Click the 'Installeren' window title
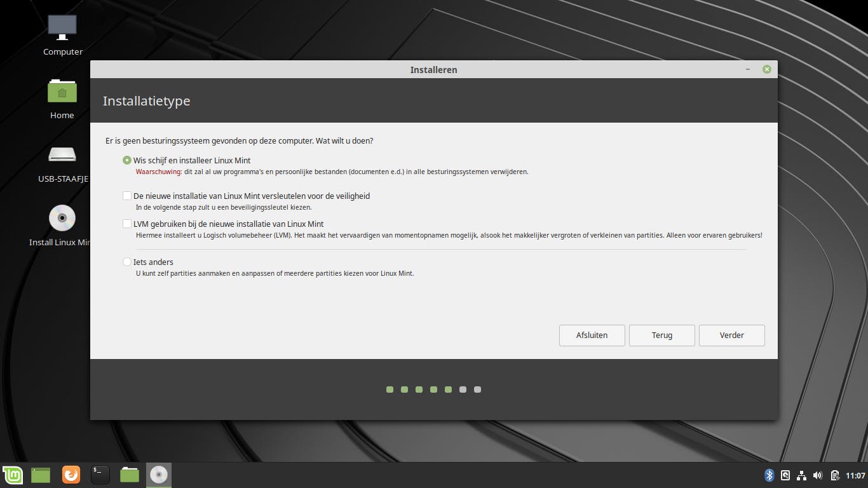Screen dimensions: 868x488 pos(433,70)
